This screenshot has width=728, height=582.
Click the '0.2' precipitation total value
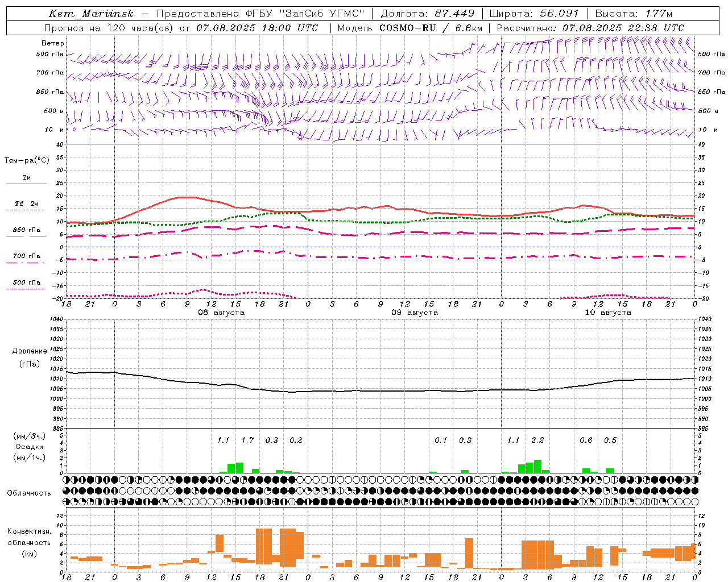296,440
